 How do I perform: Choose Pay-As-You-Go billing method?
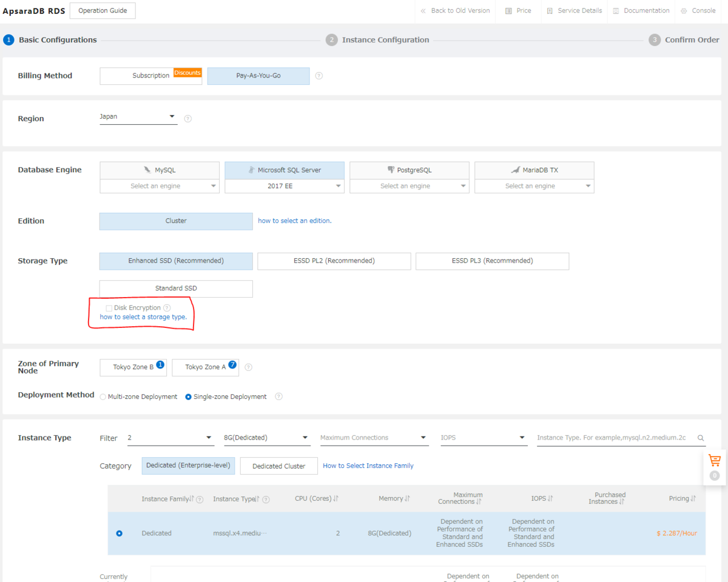(x=258, y=76)
